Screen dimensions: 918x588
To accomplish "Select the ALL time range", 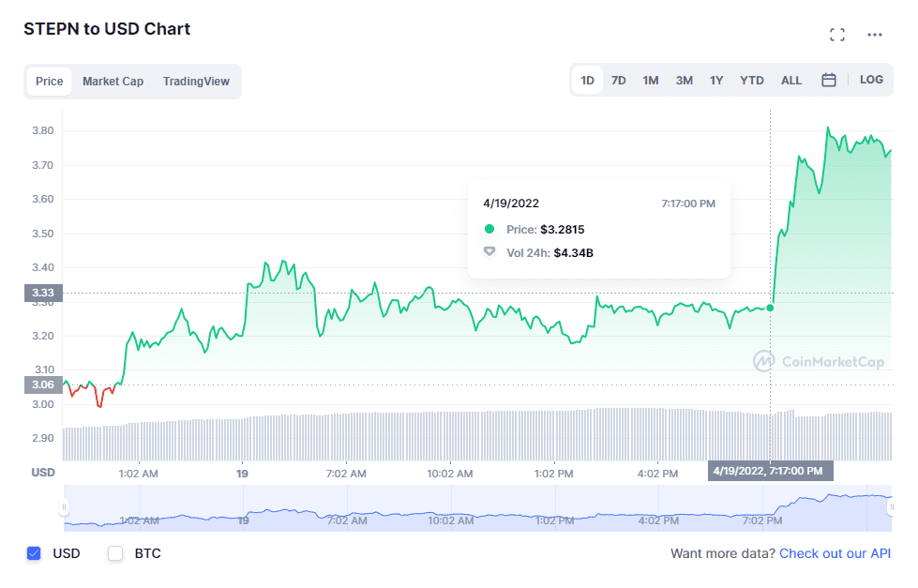I will pos(790,80).
